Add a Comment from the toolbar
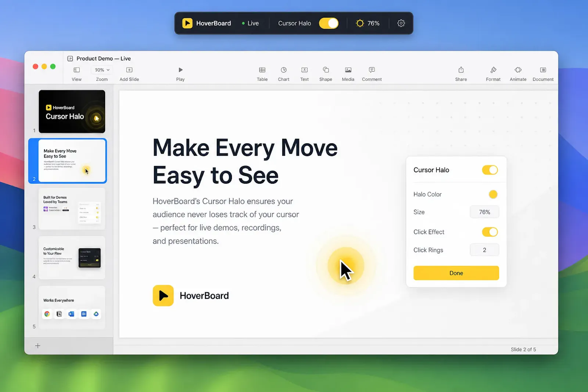The width and height of the screenshot is (588, 392). point(372,70)
